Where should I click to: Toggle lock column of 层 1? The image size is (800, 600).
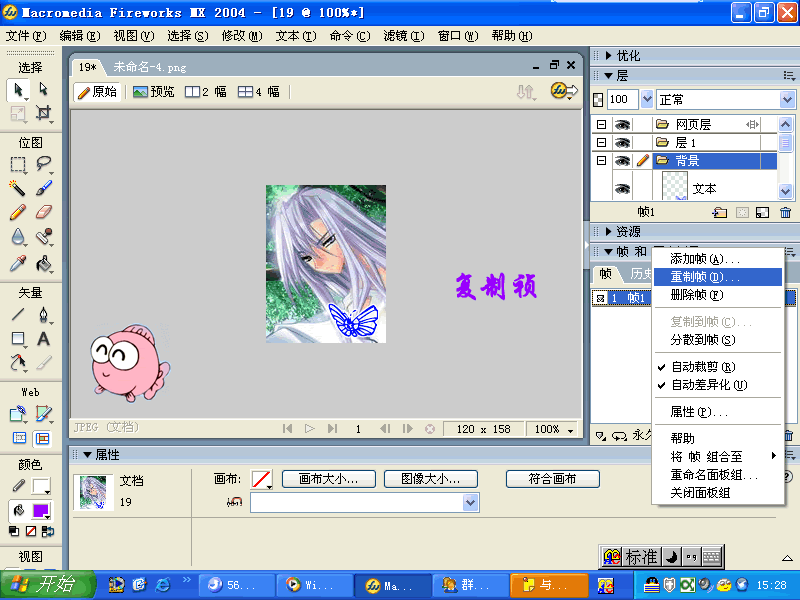(x=642, y=142)
